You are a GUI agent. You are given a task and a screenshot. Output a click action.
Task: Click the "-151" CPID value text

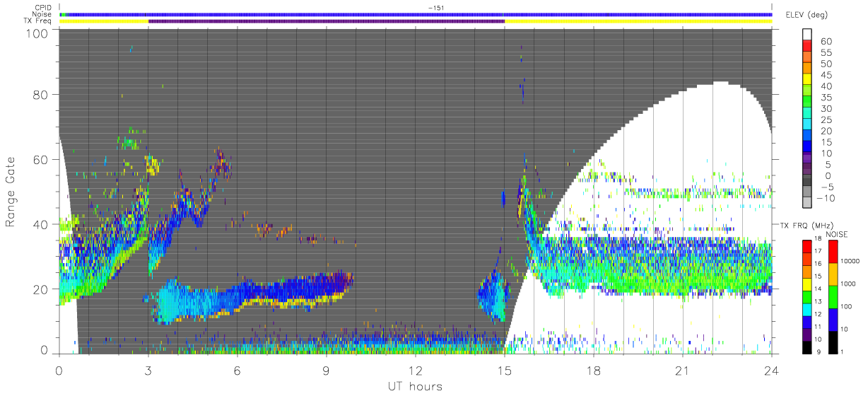click(x=436, y=8)
